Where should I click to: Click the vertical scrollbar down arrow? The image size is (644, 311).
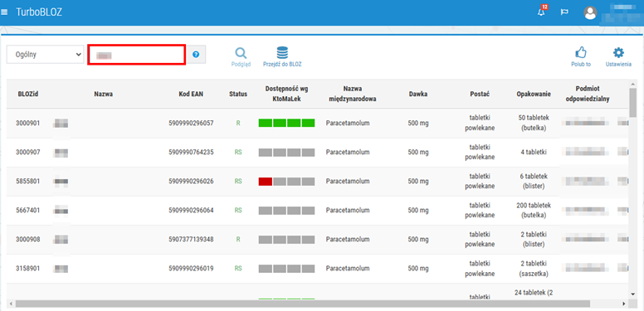pos(633,294)
